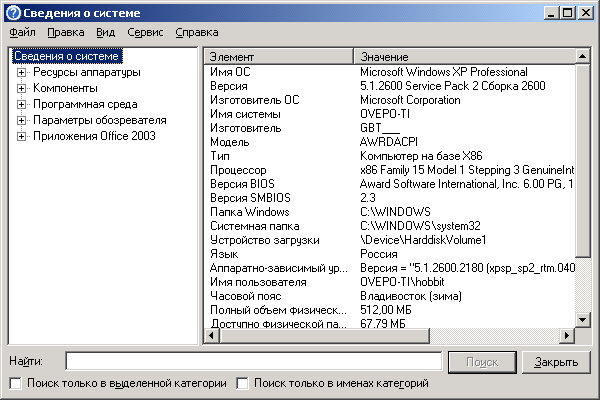Select the Сведения о системе root item

point(67,56)
